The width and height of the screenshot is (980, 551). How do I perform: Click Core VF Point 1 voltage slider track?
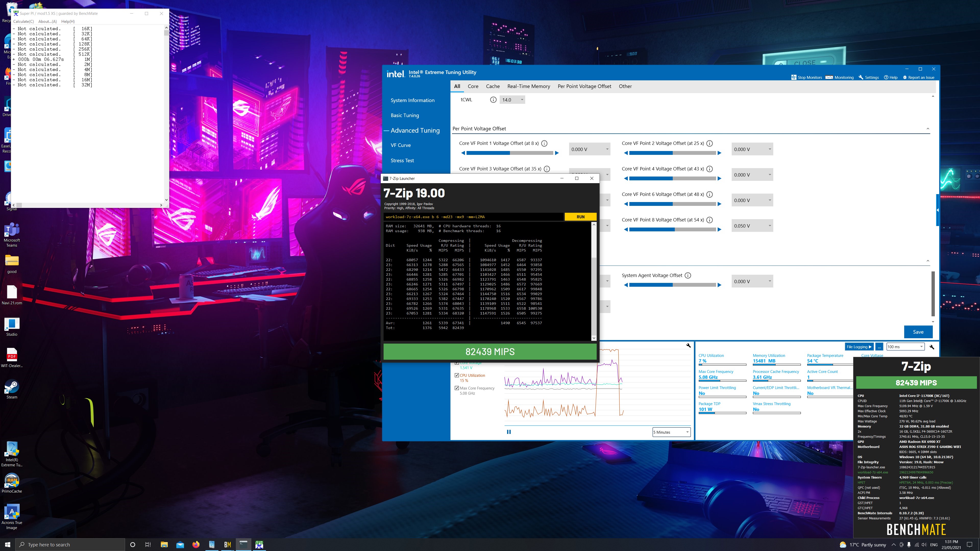point(510,153)
